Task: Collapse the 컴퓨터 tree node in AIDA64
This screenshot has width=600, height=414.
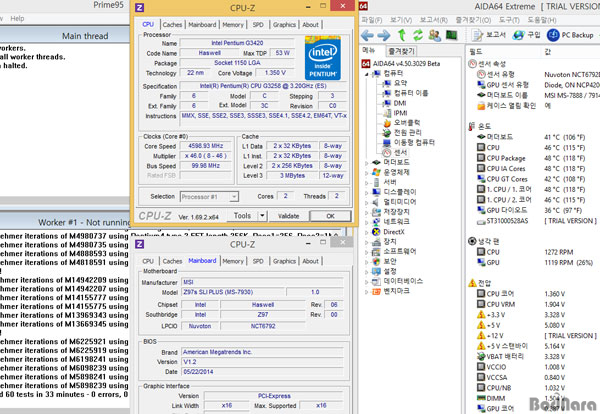Action: [367, 74]
